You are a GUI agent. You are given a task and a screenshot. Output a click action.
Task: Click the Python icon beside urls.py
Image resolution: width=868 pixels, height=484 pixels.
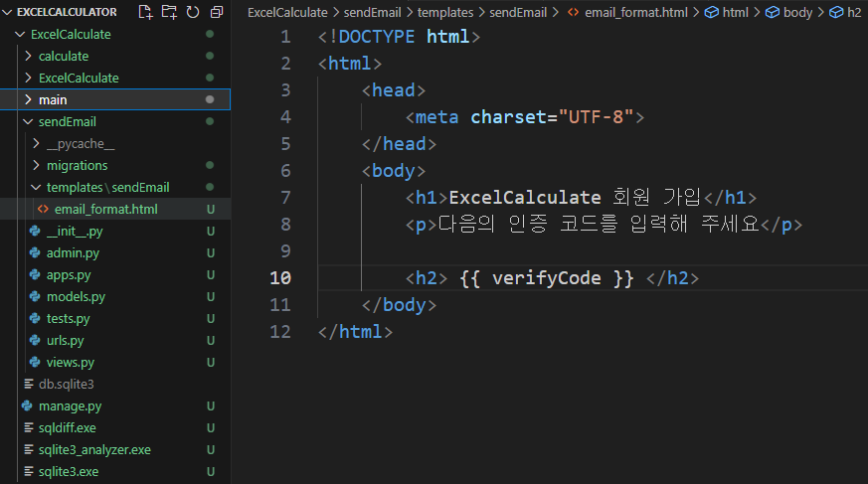pyautogui.click(x=35, y=340)
